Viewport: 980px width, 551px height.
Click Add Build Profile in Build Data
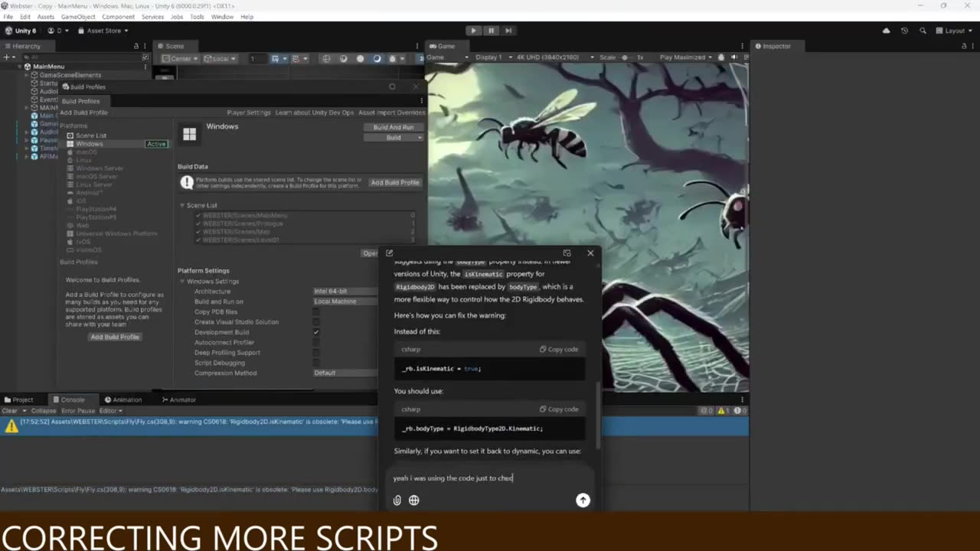(395, 182)
